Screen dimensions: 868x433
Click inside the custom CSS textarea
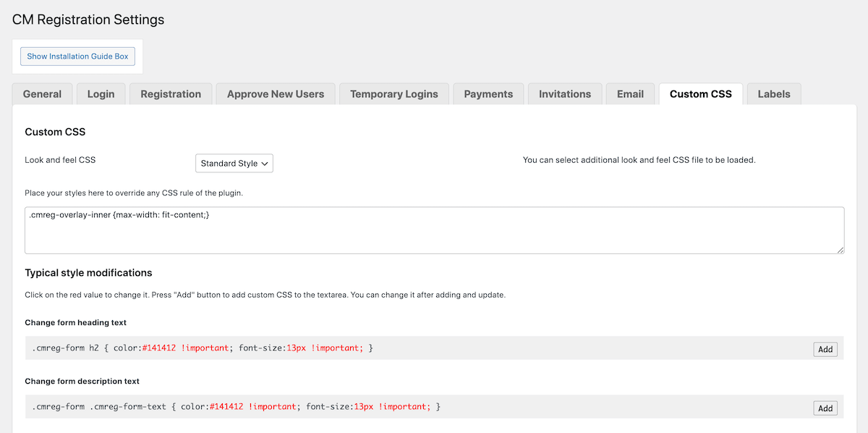point(434,230)
